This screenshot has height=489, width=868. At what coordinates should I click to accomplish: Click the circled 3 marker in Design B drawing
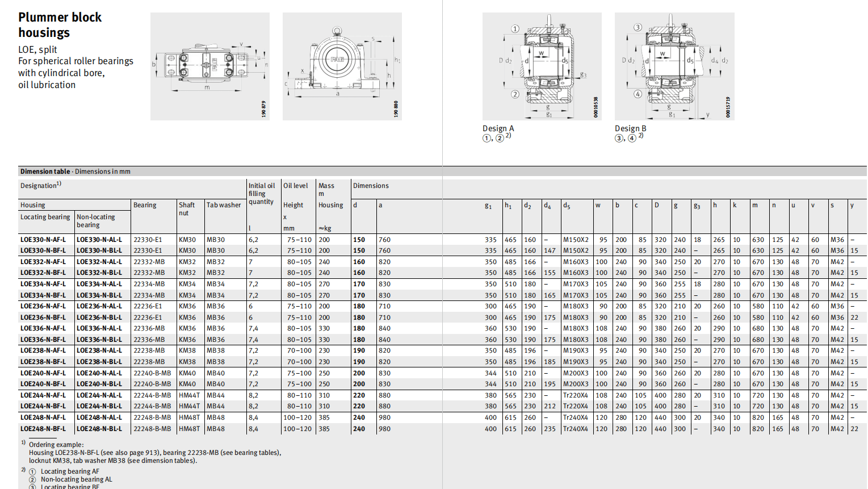point(638,27)
